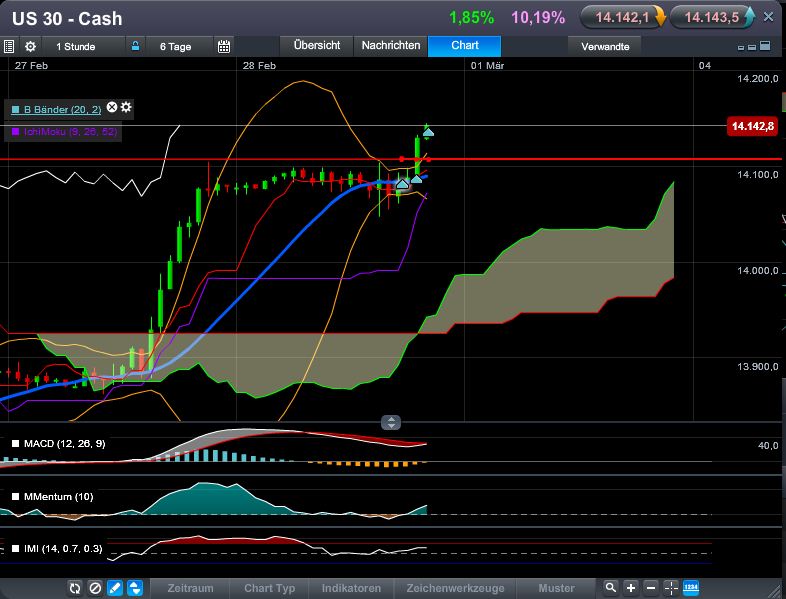This screenshot has width=786, height=599.
Task: Click the panel resize handle with up-down arrows
Action: pyautogui.click(x=390, y=423)
